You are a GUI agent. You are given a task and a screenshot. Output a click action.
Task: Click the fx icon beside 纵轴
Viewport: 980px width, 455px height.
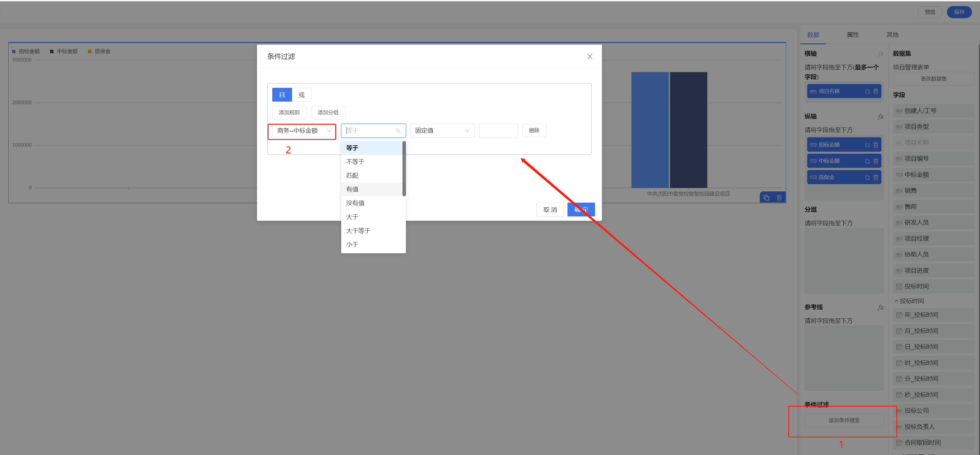(880, 117)
